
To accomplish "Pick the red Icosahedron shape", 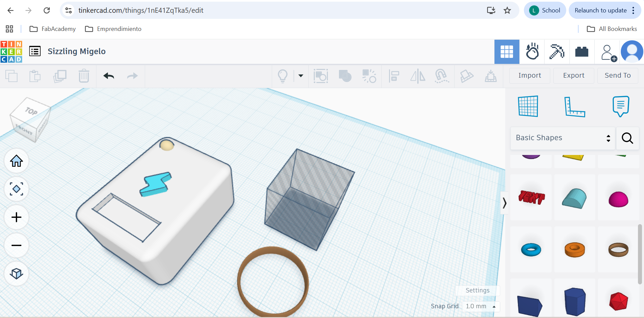I will [618, 301].
